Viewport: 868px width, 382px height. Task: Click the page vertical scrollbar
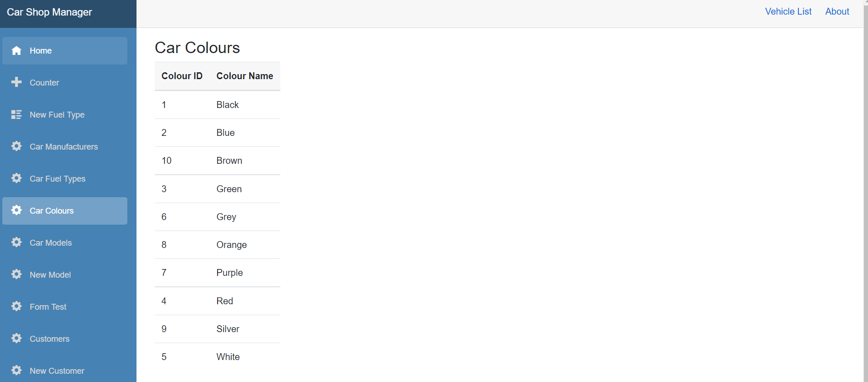(865, 183)
